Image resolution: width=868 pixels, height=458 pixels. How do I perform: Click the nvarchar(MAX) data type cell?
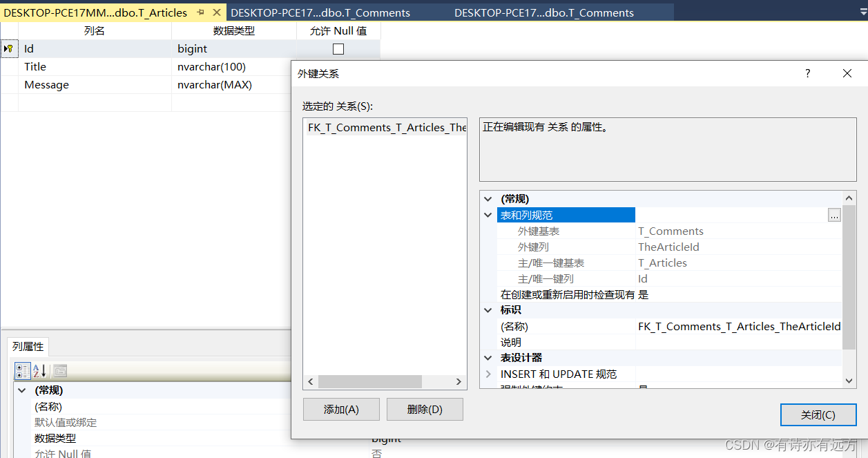232,85
